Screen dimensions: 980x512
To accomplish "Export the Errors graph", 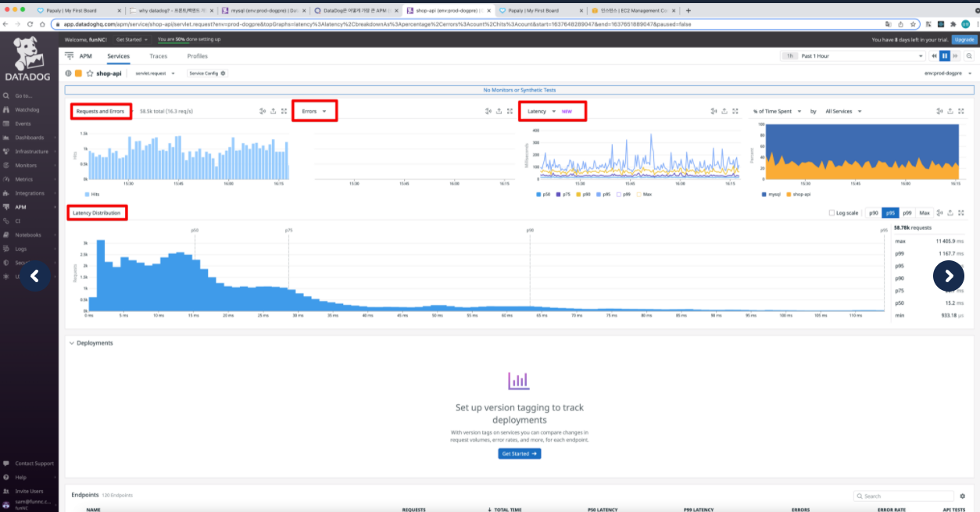I will [499, 111].
